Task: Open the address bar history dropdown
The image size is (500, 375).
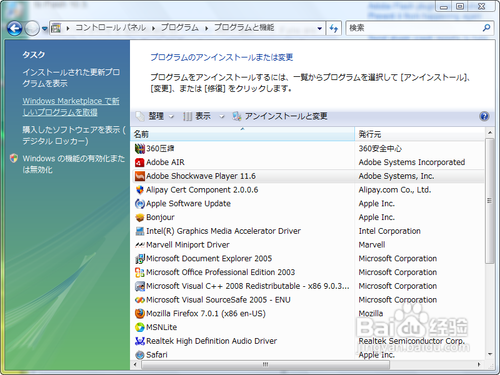Action: [x=319, y=28]
